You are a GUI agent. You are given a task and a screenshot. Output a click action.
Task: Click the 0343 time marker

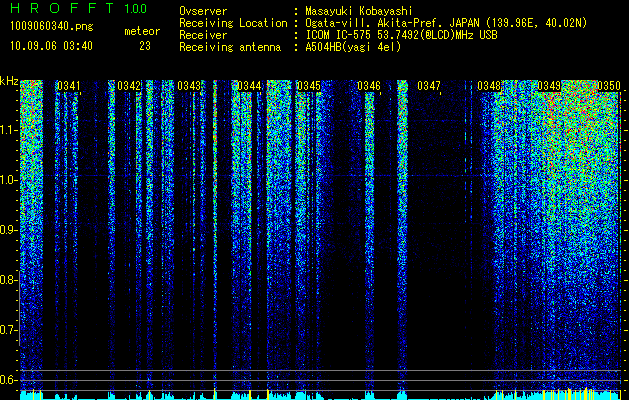(189, 86)
